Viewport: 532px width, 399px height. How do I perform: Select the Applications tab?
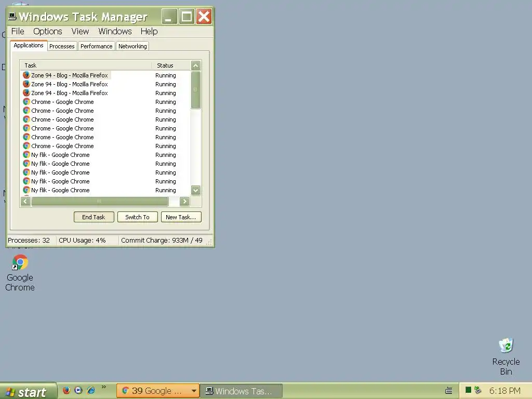29,45
